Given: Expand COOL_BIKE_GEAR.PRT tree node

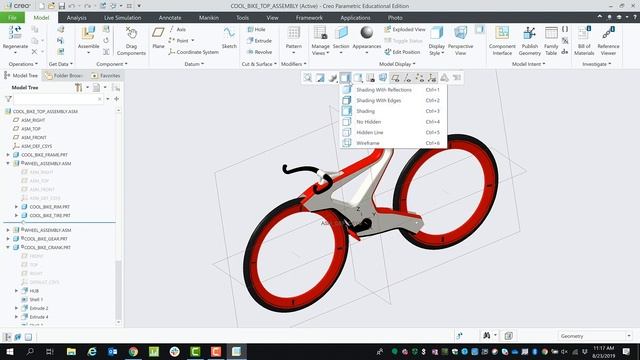Looking at the screenshot, I should point(8,239).
